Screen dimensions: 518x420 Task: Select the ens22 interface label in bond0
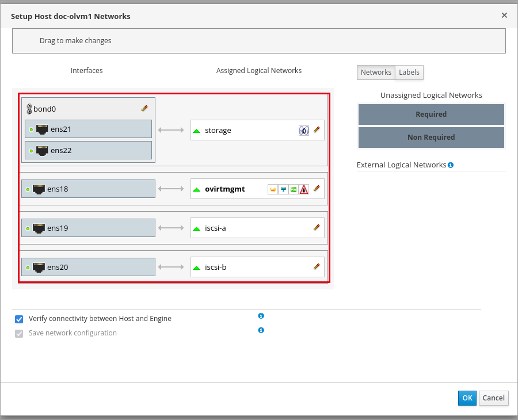61,151
